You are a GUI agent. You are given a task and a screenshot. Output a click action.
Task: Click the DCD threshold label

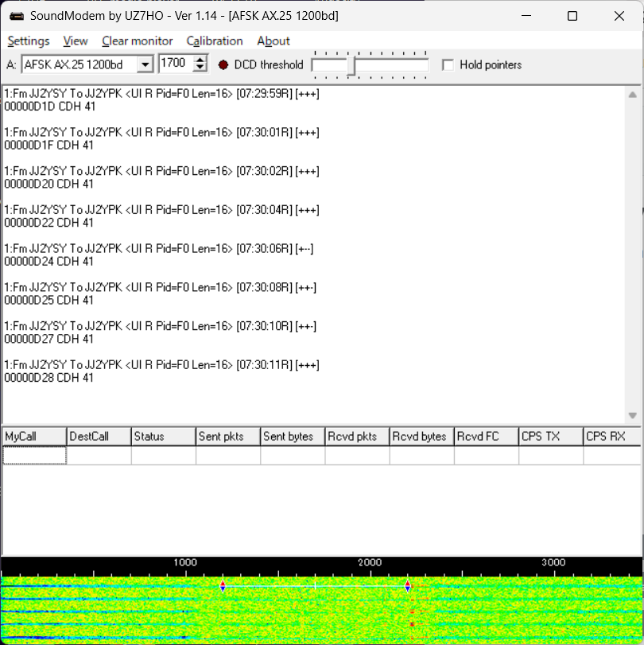pos(269,65)
